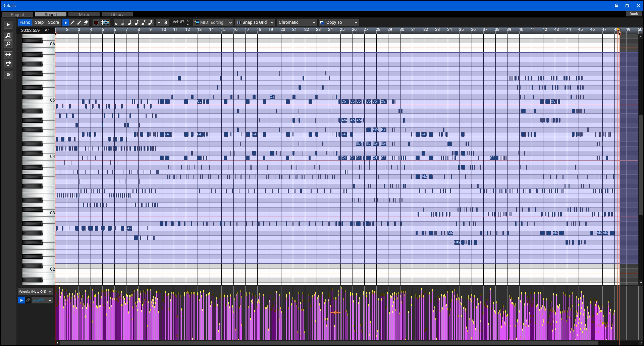Image resolution: width=644 pixels, height=346 pixels.
Task: Choose sixteenth note duration
Action: pos(144,22)
